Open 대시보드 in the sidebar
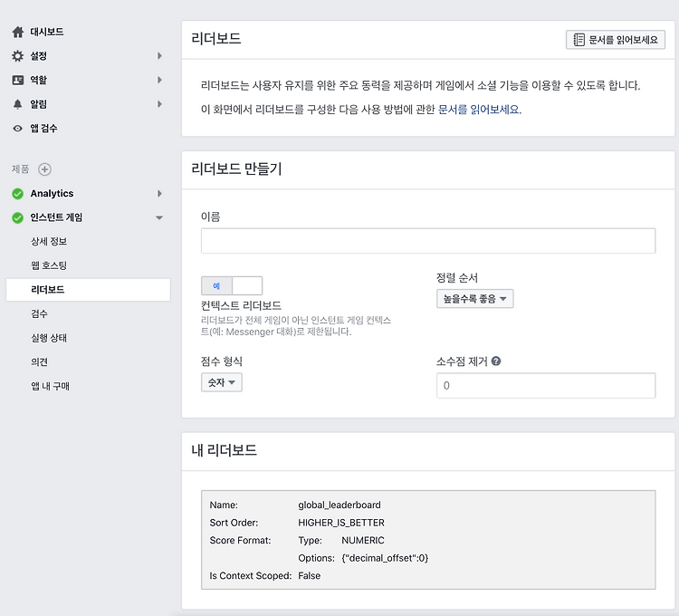Screen dimensions: 679x616 47,32
